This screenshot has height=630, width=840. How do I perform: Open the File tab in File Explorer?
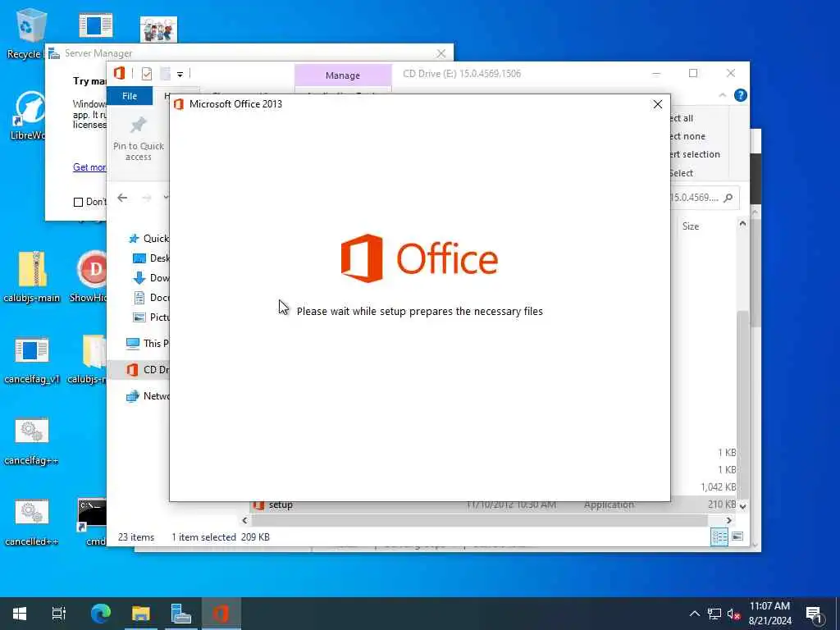(130, 96)
